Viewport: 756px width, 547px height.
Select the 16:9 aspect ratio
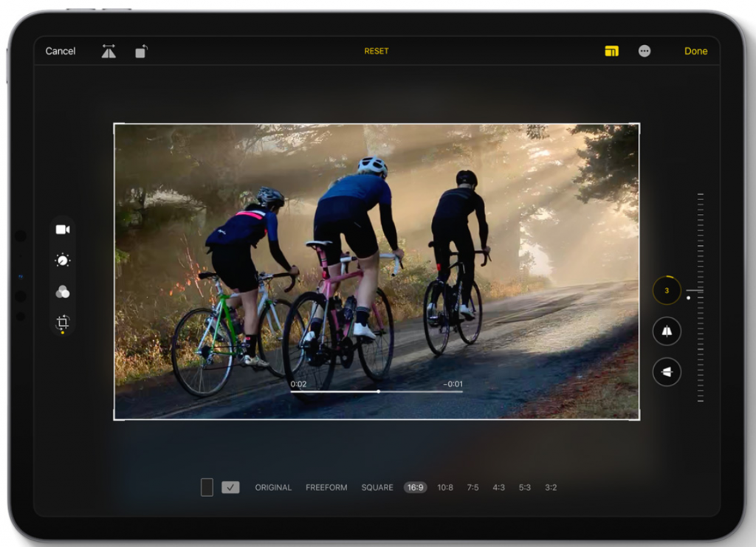[415, 487]
